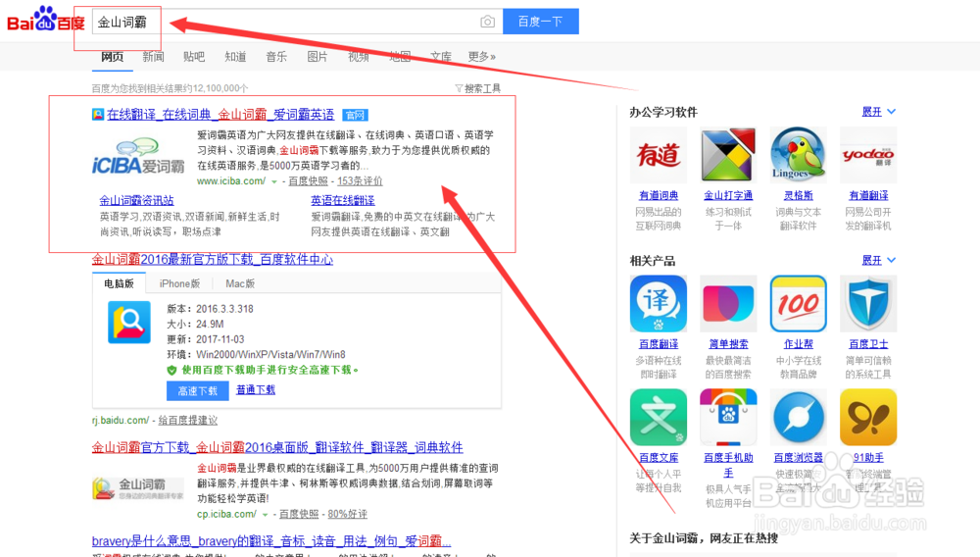Click the small favicon before 在线翻译 result

point(97,115)
